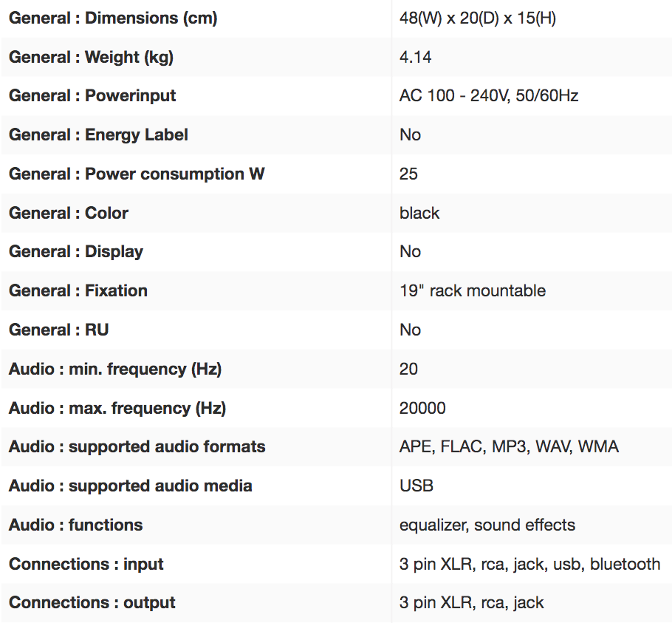Click the AC 100 - 240V, 50/60Hz value

(x=488, y=96)
